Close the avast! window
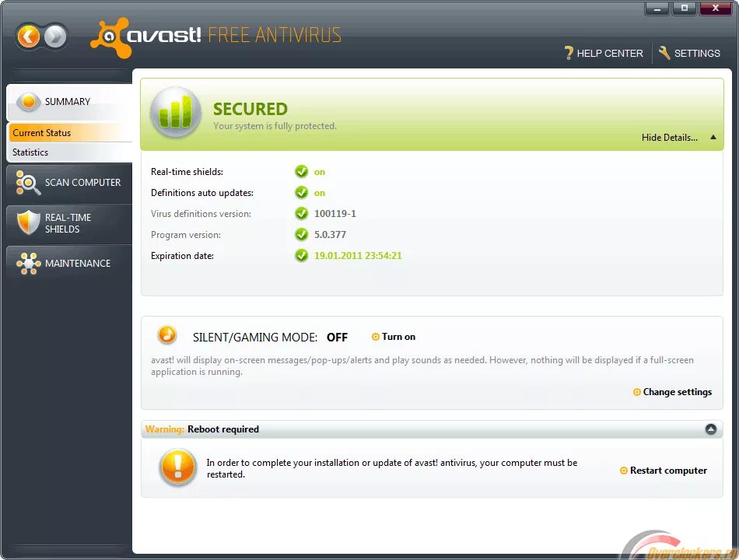 click(716, 9)
